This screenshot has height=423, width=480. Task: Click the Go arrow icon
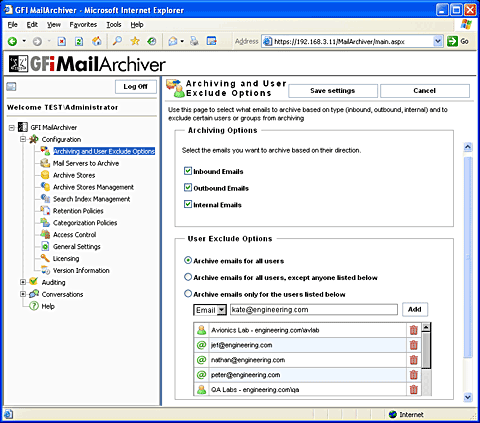452,41
